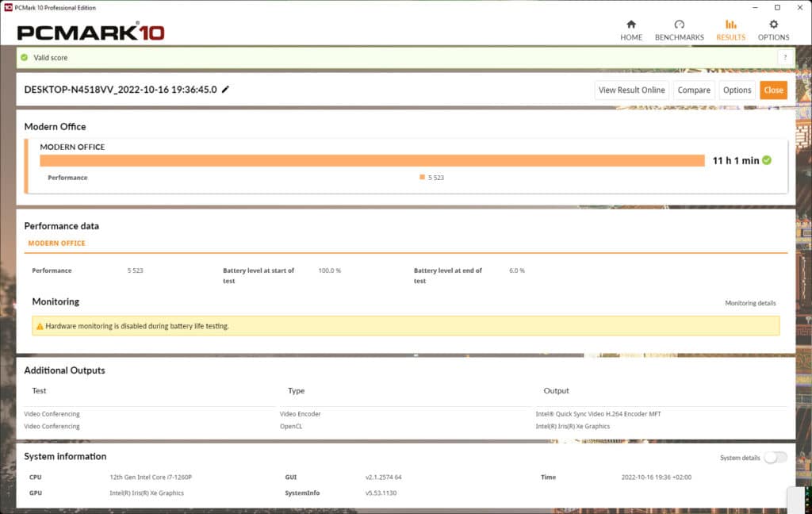Click the Type column header
The width and height of the screenshot is (812, 514).
297,391
